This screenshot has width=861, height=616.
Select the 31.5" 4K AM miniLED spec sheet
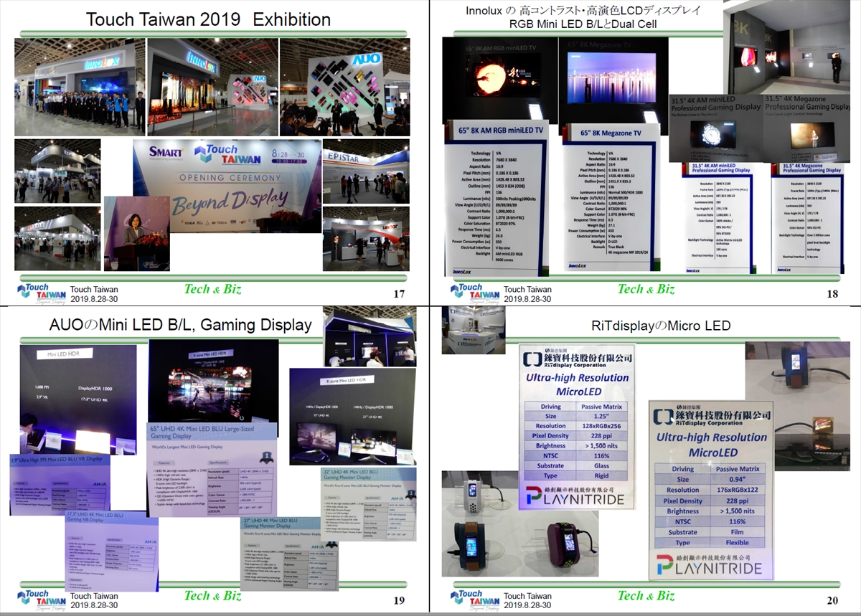click(x=720, y=217)
